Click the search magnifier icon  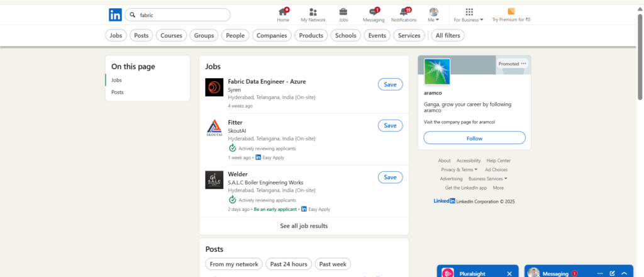point(133,15)
